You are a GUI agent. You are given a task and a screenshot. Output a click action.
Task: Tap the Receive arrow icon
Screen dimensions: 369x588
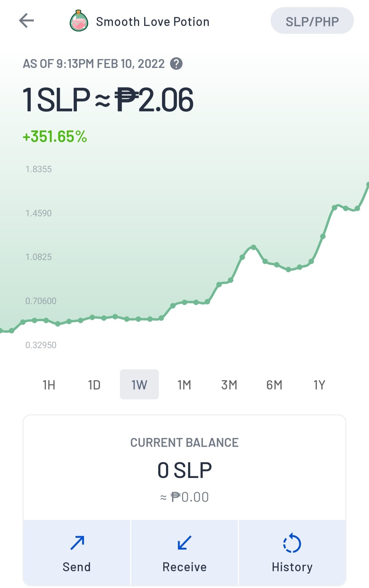click(x=184, y=543)
